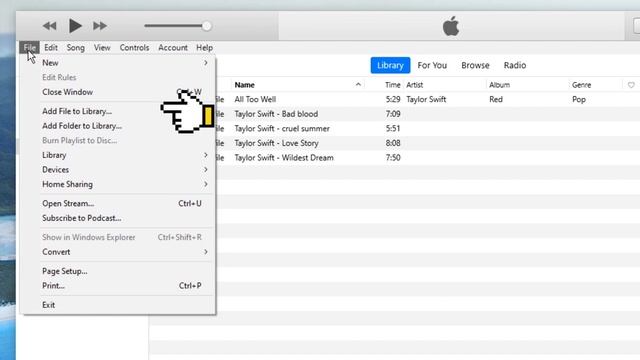Toggle the Name column sort arrow
Screen dimensions: 640x360
coord(358,84)
